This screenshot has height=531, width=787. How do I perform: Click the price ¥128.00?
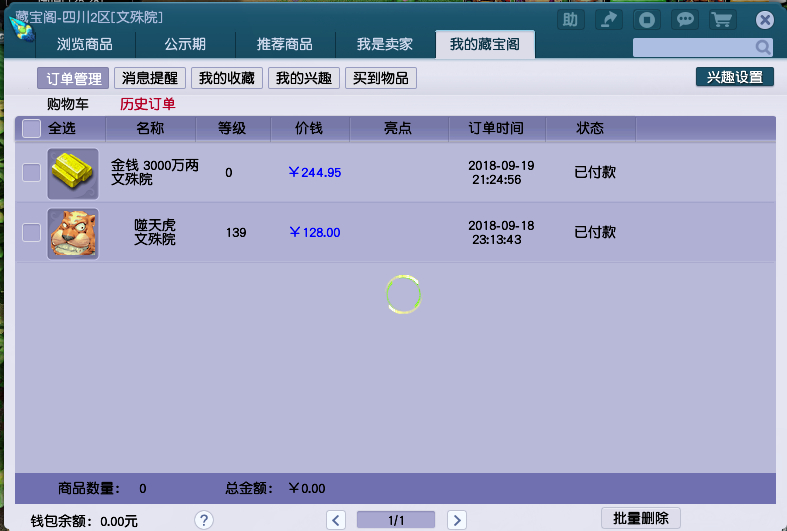(x=315, y=232)
